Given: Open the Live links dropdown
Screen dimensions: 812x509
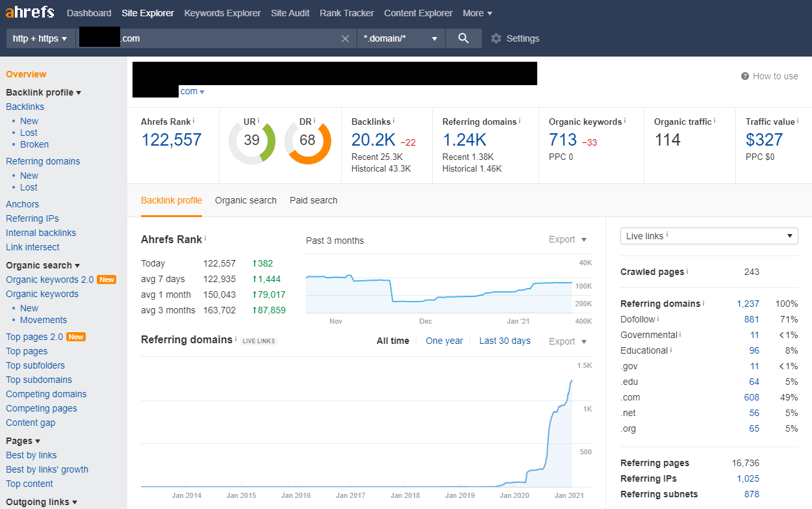Looking at the screenshot, I should pos(709,236).
